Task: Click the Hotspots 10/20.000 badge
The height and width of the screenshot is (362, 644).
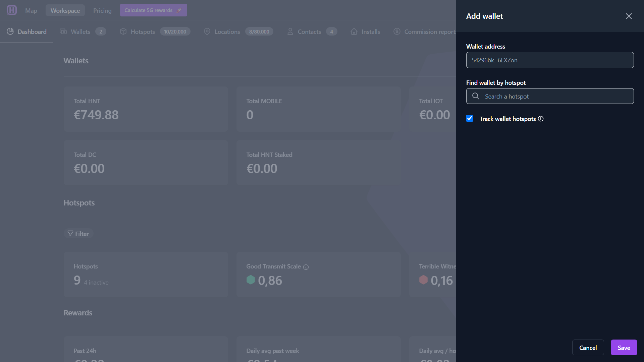Action: point(175,32)
